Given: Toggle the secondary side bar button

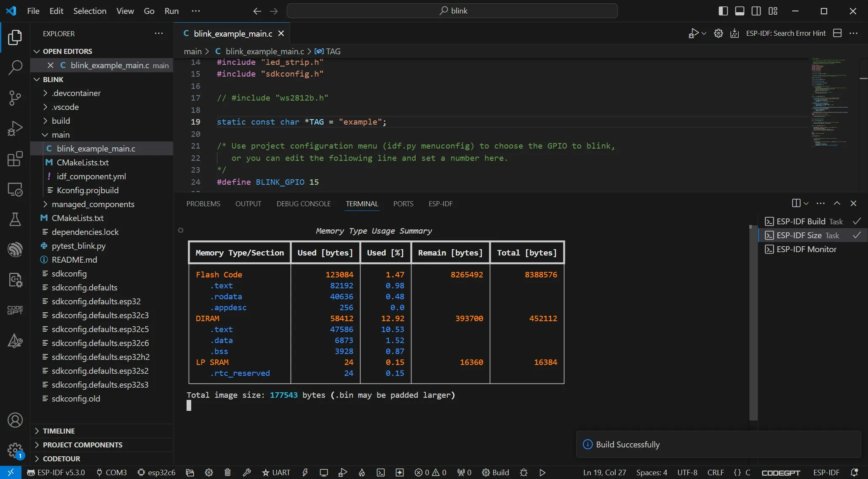Looking at the screenshot, I should click(x=756, y=11).
